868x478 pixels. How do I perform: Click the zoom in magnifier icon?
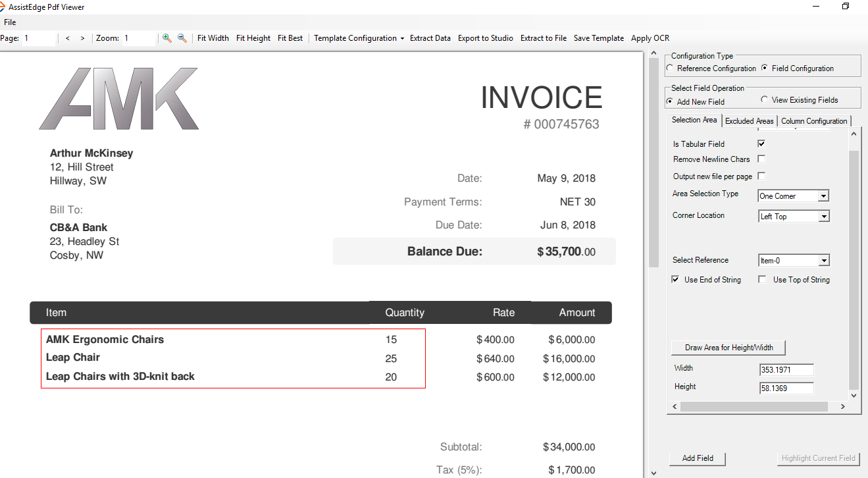click(x=167, y=38)
